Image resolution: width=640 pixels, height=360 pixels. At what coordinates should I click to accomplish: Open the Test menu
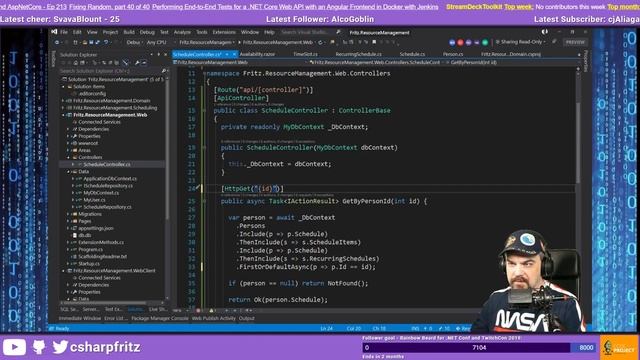point(164,32)
